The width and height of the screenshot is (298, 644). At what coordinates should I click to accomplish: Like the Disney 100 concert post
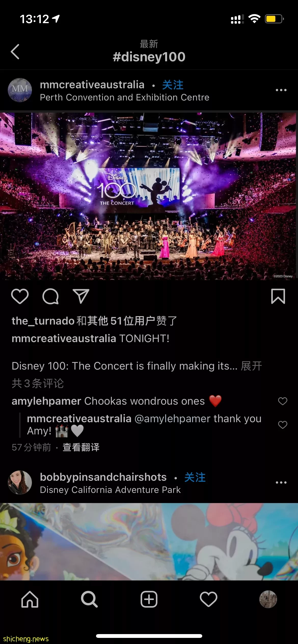point(20,296)
